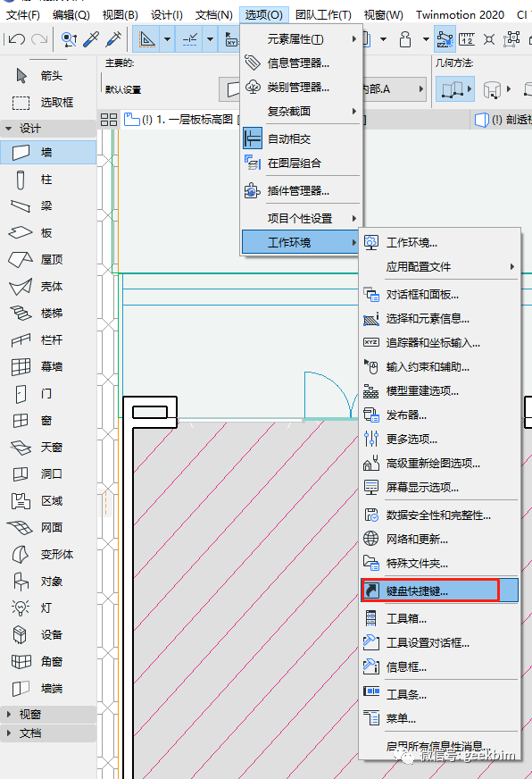Select the Mesh (网面) tool
The width and height of the screenshot is (532, 779).
pyautogui.click(x=48, y=528)
